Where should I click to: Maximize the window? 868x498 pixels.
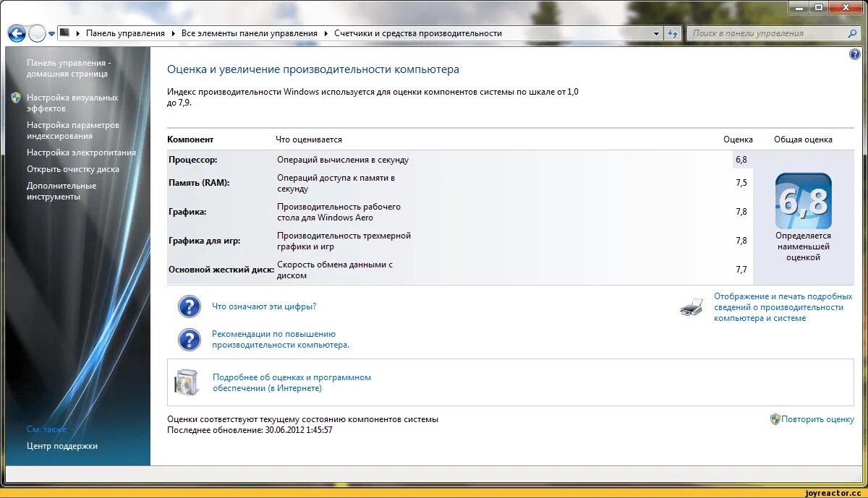click(818, 7)
